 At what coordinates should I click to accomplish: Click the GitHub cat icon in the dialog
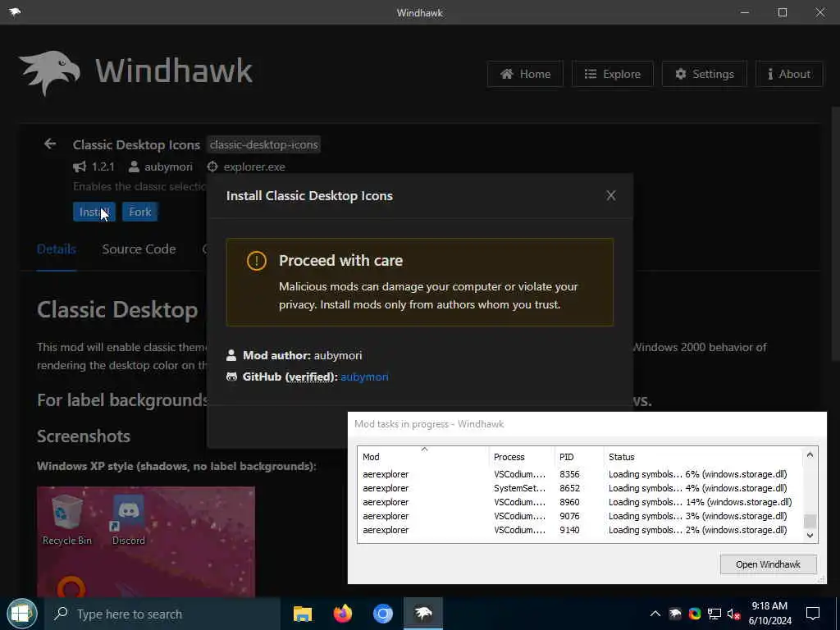(x=231, y=377)
